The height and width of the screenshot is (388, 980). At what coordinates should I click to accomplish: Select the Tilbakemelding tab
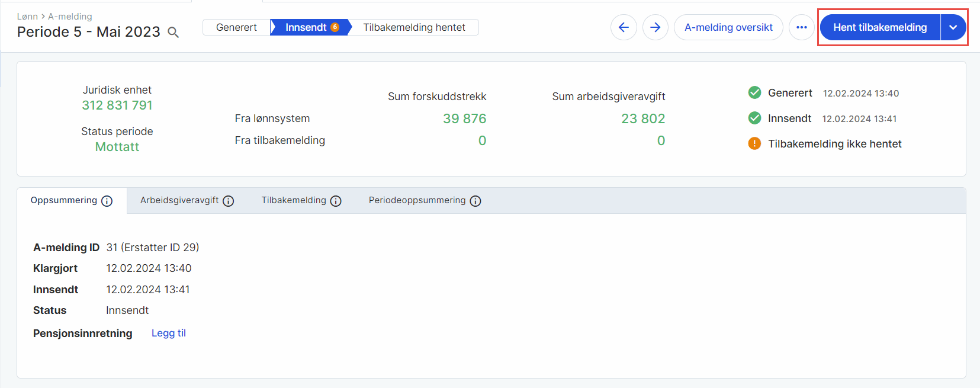(294, 201)
